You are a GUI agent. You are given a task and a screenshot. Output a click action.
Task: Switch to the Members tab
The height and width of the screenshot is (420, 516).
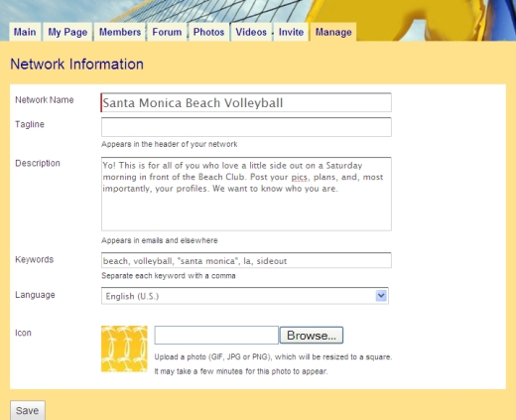120,32
